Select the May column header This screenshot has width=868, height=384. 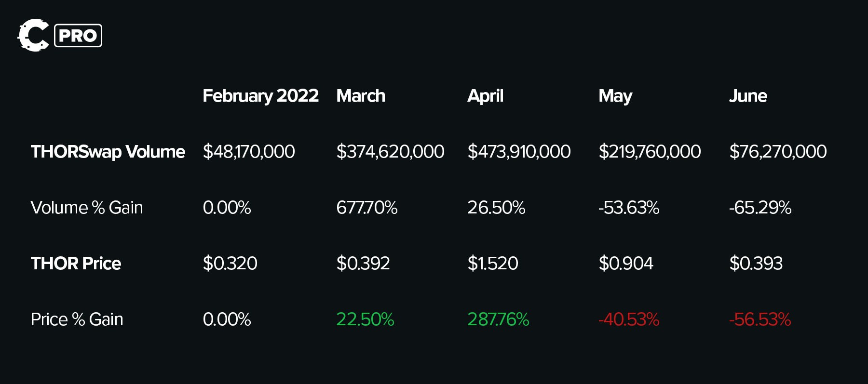(x=615, y=96)
